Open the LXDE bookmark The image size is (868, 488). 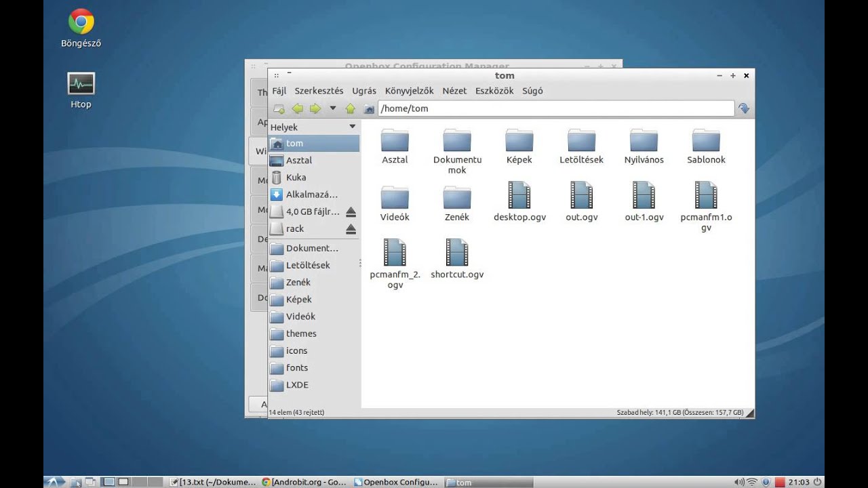coord(314,385)
